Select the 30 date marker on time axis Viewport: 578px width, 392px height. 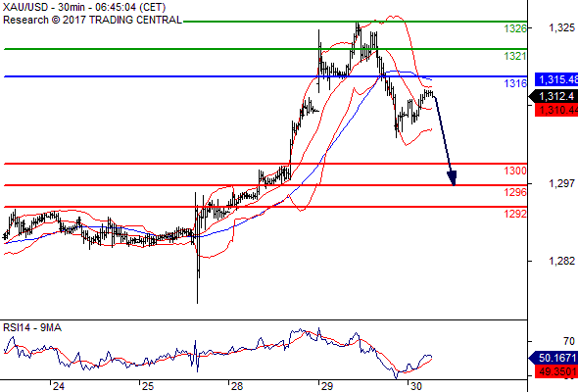click(x=416, y=386)
